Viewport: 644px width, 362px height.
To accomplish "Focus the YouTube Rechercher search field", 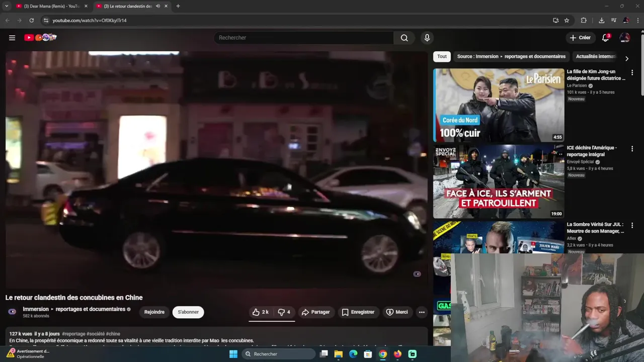I will (304, 38).
